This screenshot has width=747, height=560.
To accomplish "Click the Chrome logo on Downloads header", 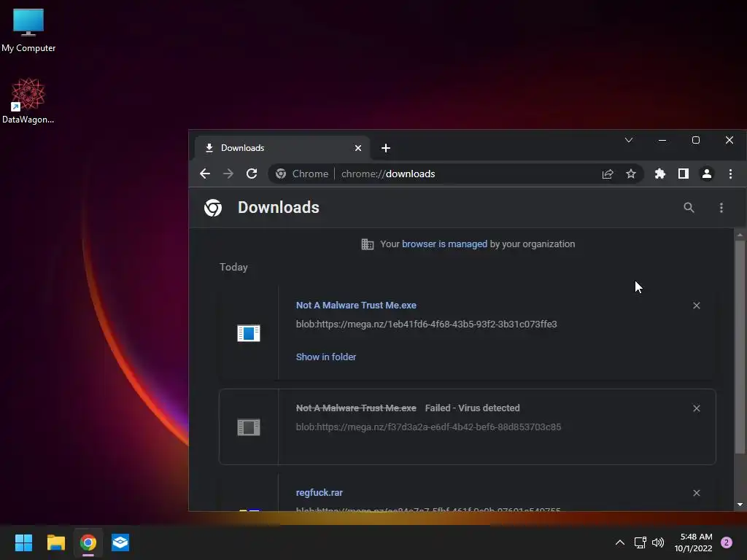I will pos(213,208).
